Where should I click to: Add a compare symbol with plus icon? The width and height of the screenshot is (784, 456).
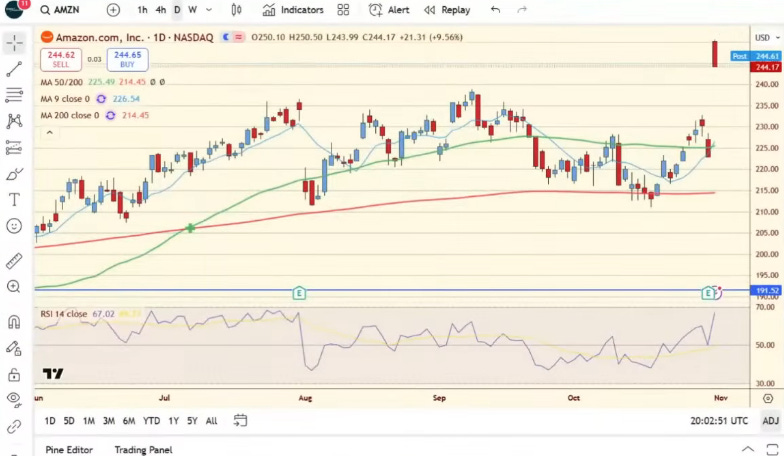pos(114,10)
